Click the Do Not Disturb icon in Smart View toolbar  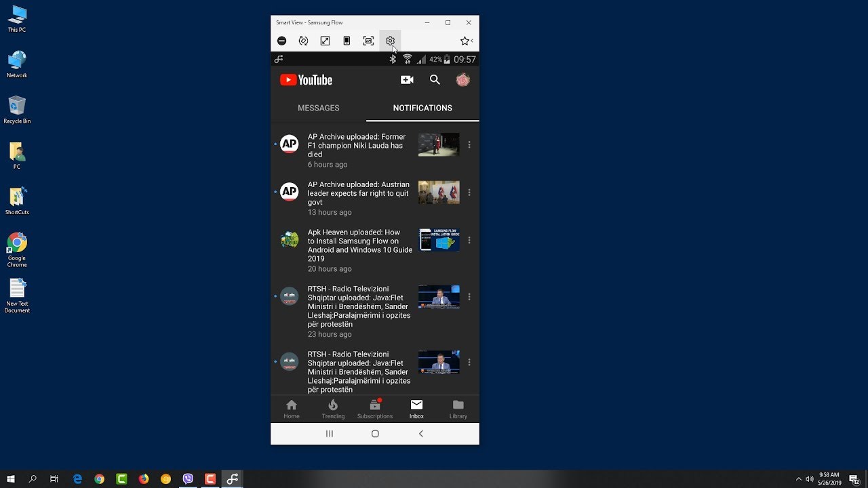click(x=281, y=41)
